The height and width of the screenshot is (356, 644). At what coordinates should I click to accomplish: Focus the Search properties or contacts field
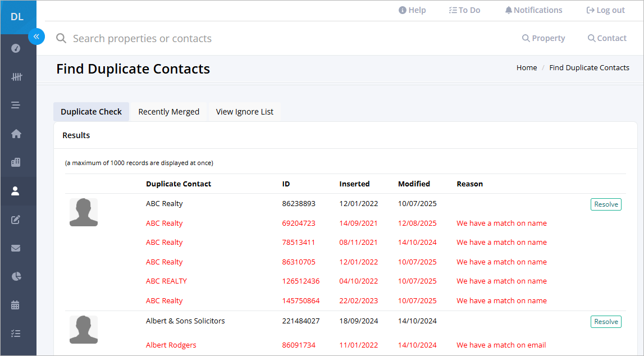click(x=142, y=39)
